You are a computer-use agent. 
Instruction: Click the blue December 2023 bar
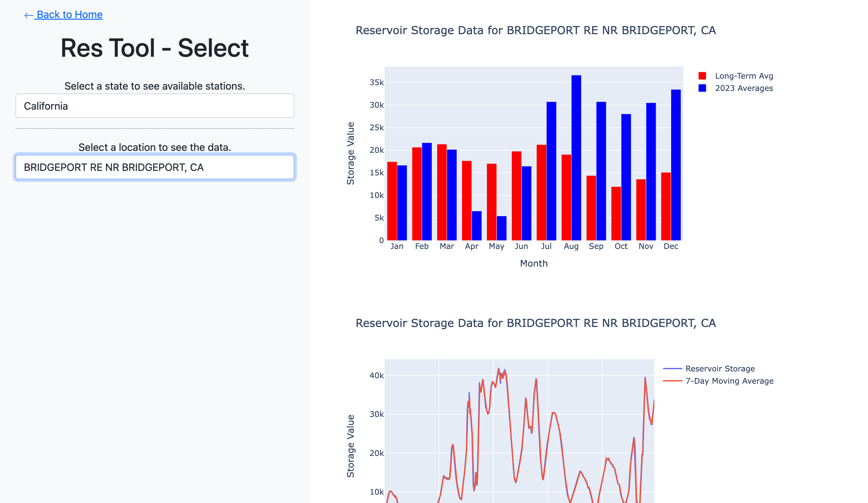coord(676,165)
